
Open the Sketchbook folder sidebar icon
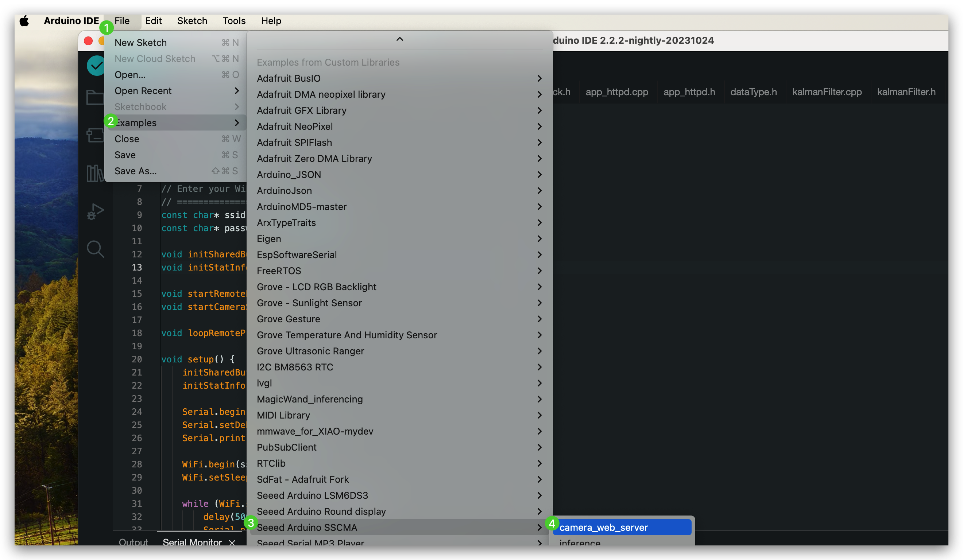coord(95,97)
